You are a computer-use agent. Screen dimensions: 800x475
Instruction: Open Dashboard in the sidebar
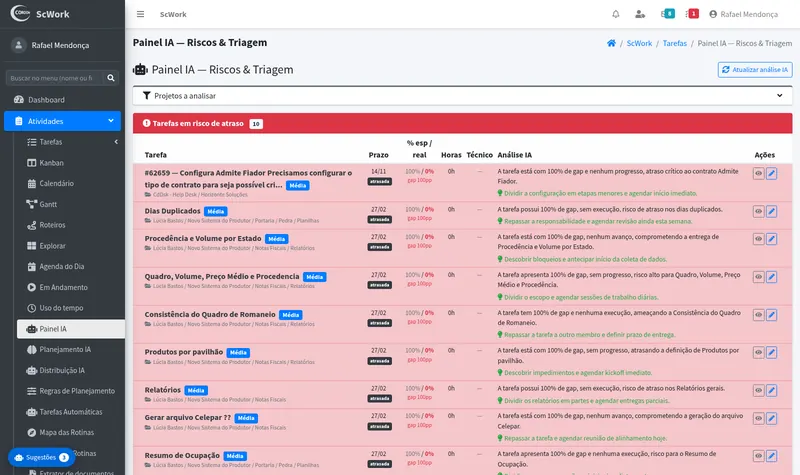[62, 100]
